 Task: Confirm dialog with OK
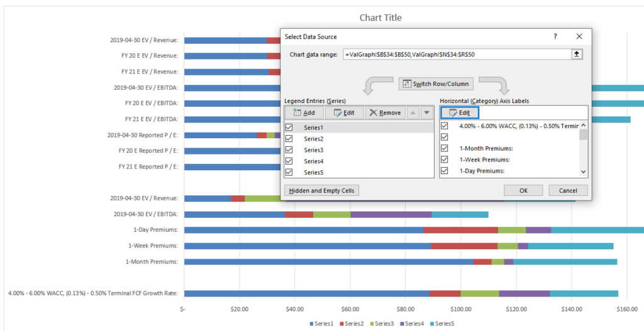(x=523, y=190)
